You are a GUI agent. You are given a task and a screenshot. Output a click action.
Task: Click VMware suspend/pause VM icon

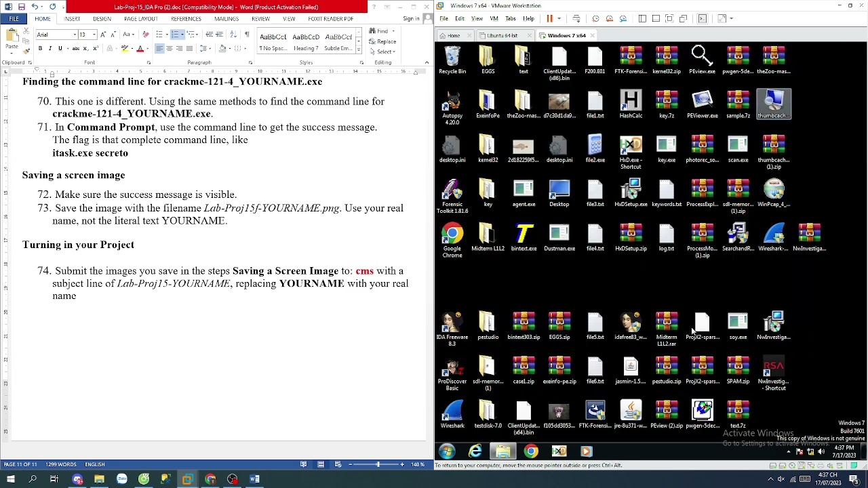pyautogui.click(x=550, y=19)
